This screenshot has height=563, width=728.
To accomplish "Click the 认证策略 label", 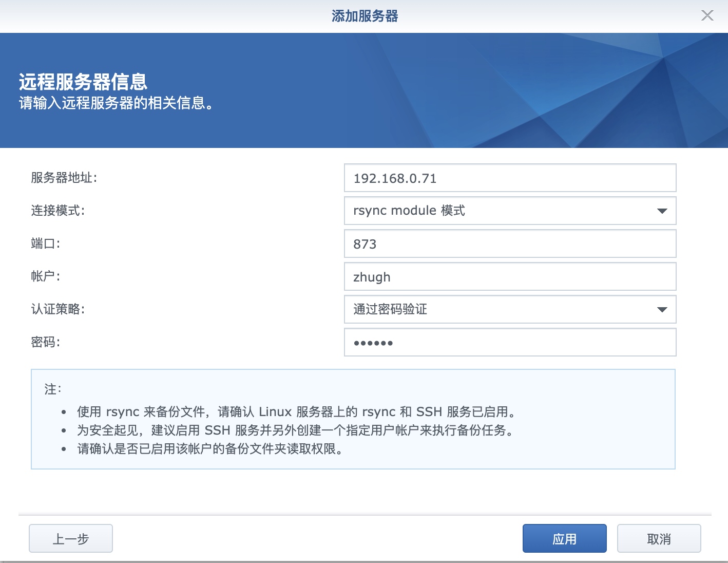I will [58, 309].
